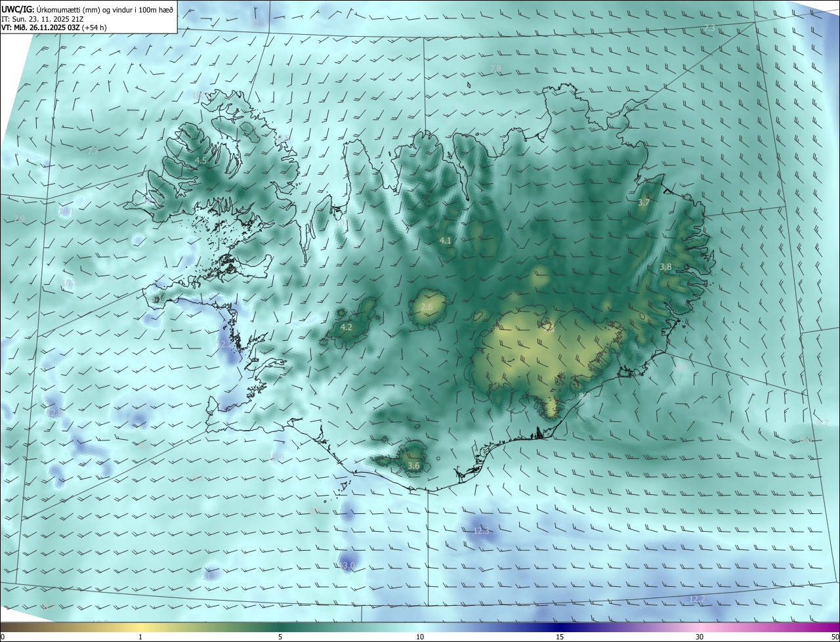The image size is (840, 642).
Task: Click the 'IT: Sun. 23. 11. 2025 21Z' line
Action: tap(42, 19)
